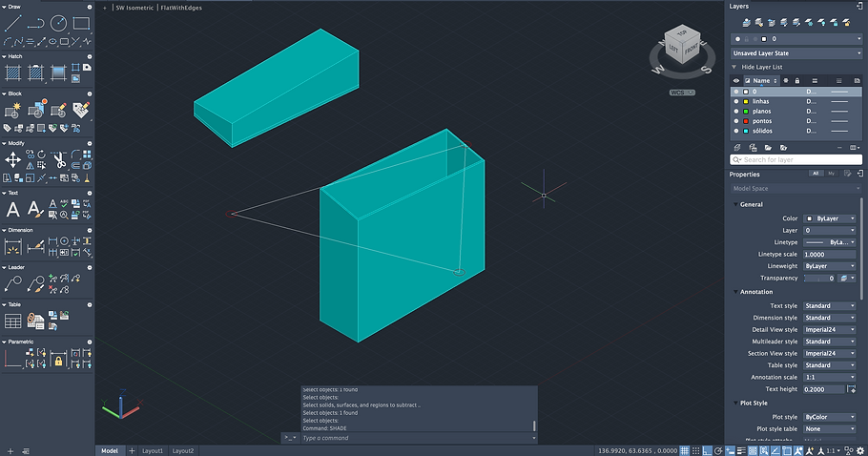Select the Rotate tool in Modify
This screenshot has width=868, height=456.
pos(42,155)
